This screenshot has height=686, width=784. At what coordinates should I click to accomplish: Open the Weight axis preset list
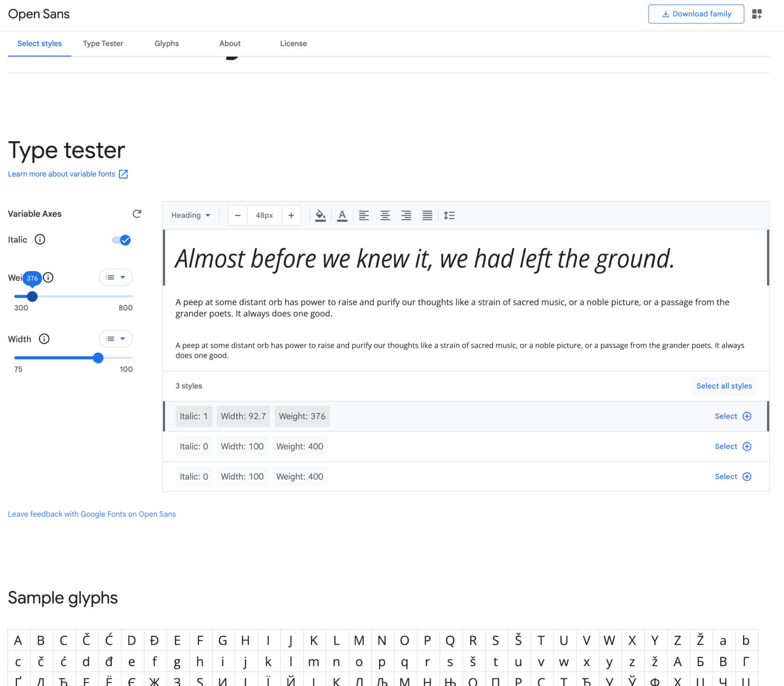tap(116, 277)
